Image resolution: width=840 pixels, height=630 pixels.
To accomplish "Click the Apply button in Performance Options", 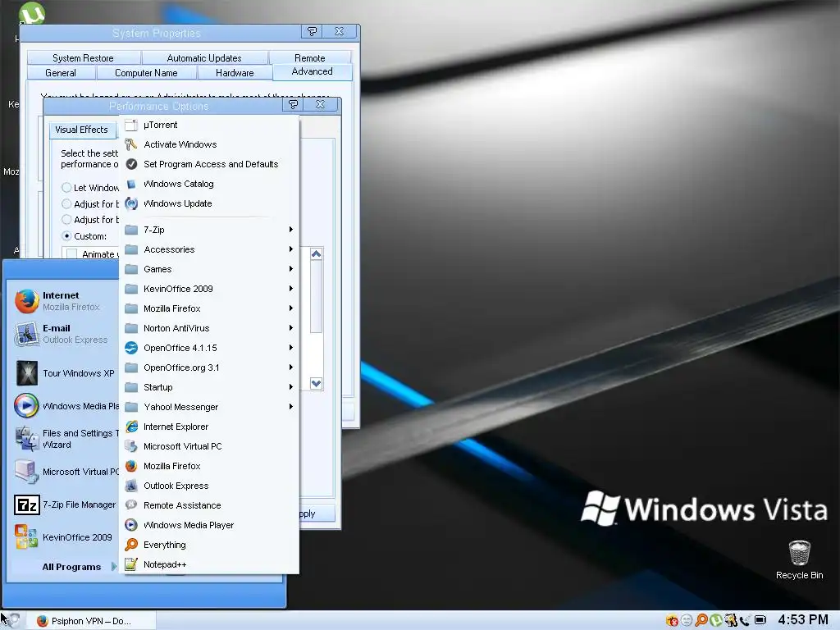I will pos(317,514).
